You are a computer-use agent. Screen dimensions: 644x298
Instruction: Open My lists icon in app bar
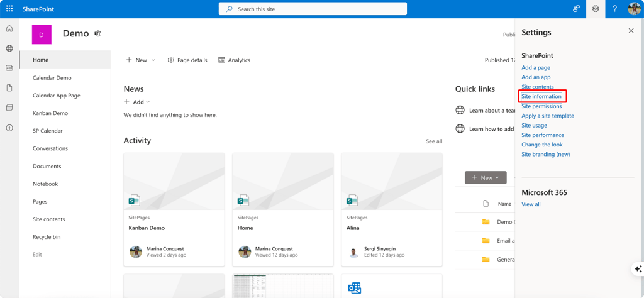click(x=9, y=108)
